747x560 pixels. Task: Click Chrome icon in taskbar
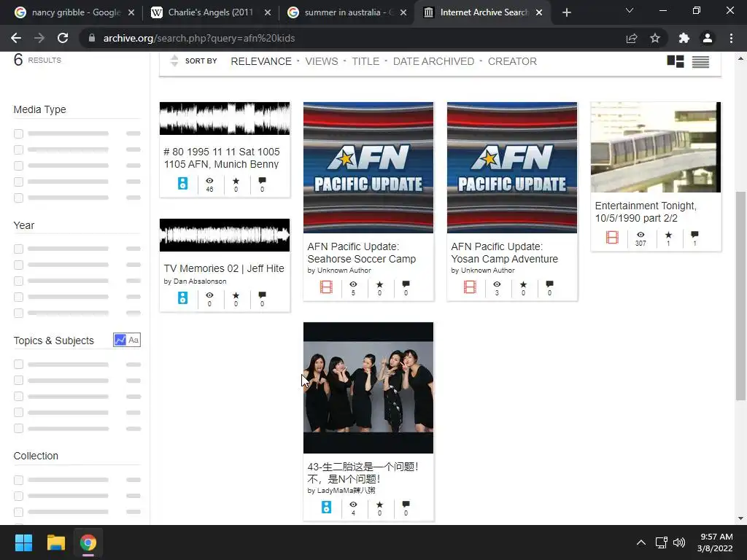pos(88,542)
